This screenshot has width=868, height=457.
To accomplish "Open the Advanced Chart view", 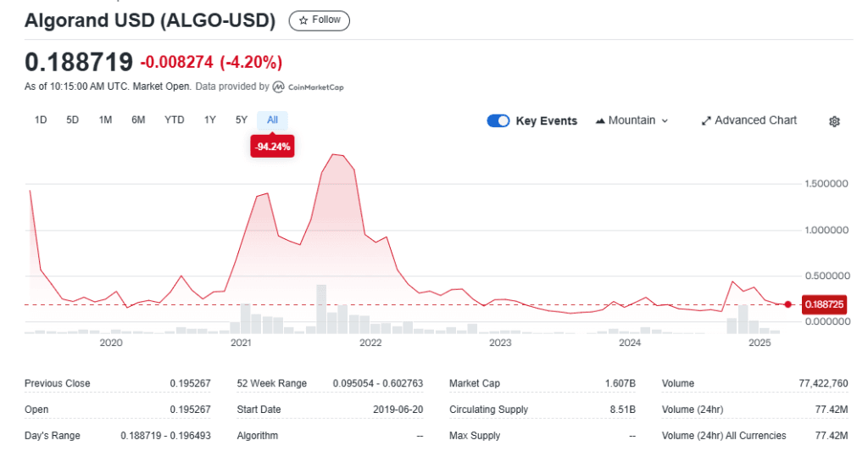I will coord(749,120).
